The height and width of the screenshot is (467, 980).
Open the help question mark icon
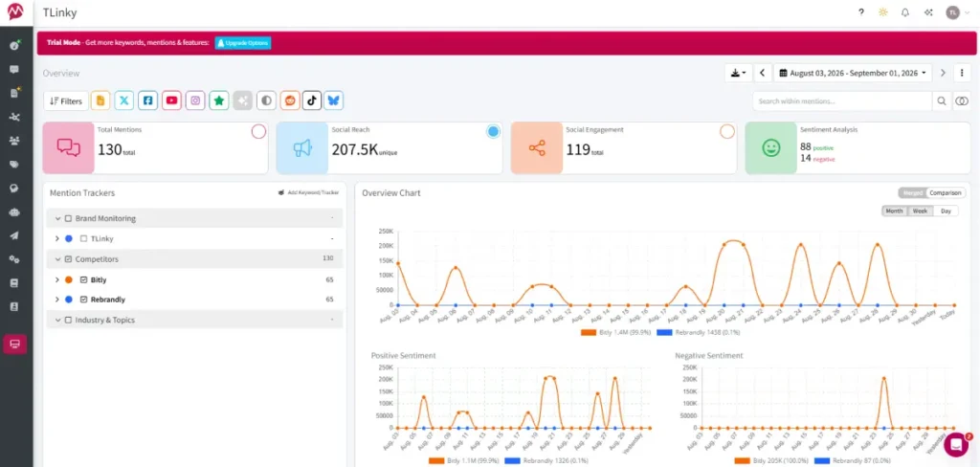861,12
